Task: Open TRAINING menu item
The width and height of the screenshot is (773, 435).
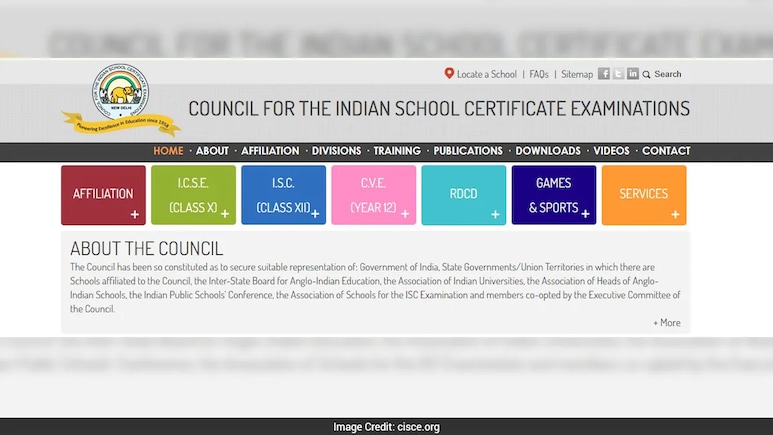Action: 397,151
